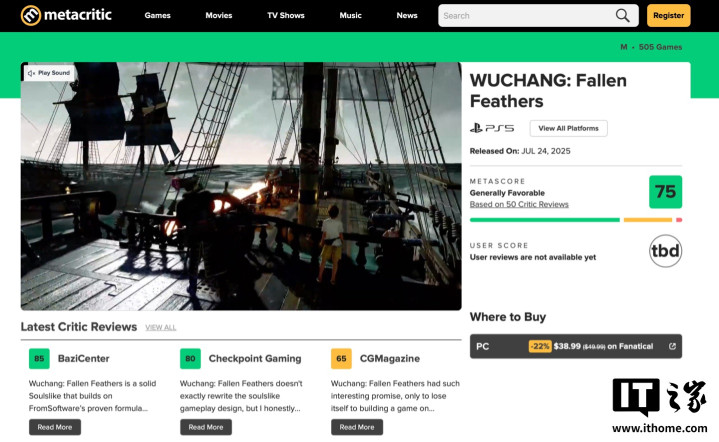Viewport: 719px width, 442px height.
Task: Open the TV Shows menu
Action: [286, 16]
